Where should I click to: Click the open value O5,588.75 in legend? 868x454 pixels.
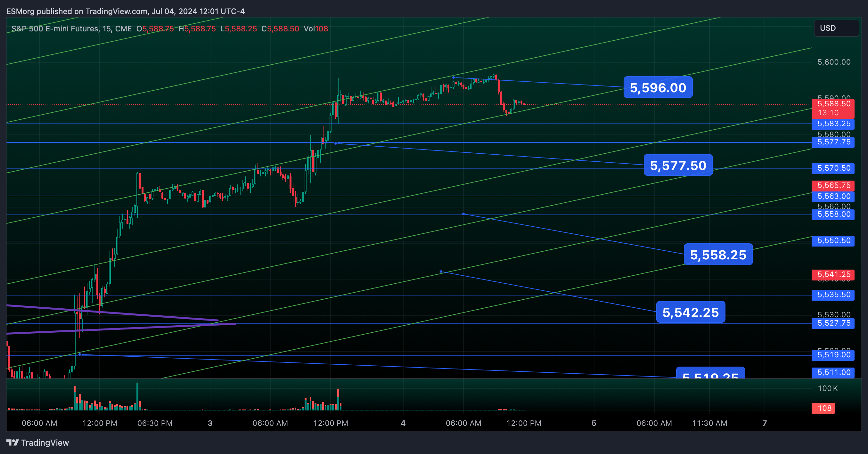(x=155, y=28)
